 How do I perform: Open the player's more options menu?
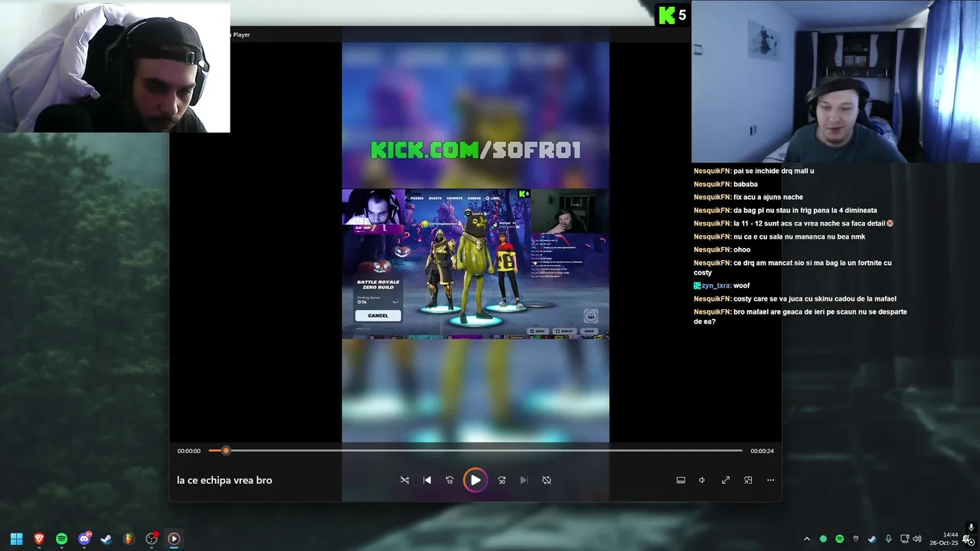point(770,480)
